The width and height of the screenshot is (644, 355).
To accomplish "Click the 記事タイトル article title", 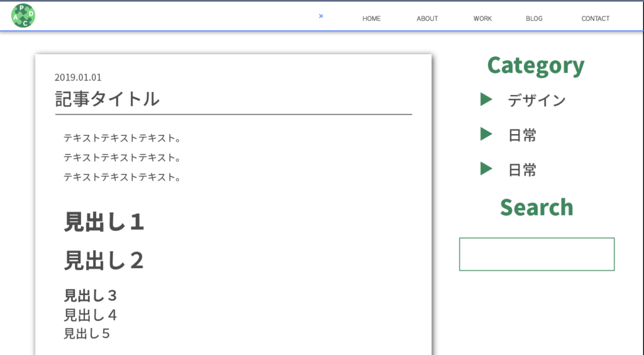I will pyautogui.click(x=107, y=99).
